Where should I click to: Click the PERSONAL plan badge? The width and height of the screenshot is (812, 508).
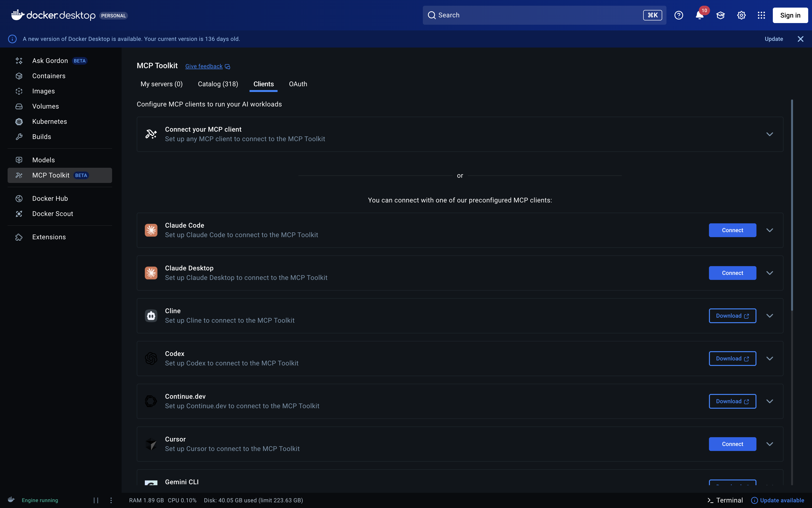pyautogui.click(x=113, y=15)
